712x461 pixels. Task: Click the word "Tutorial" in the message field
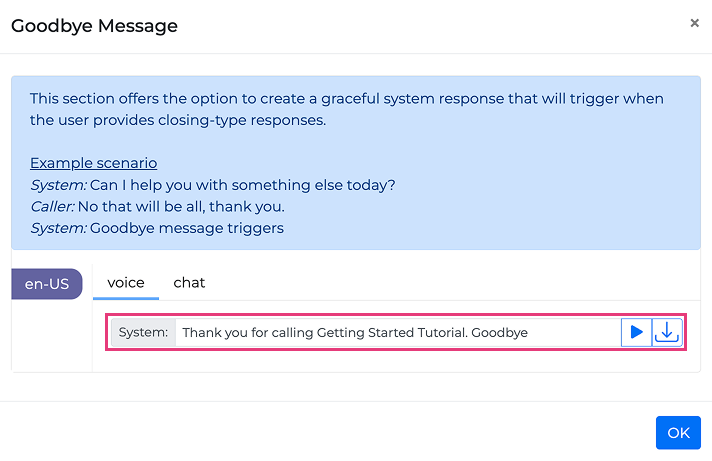[x=437, y=332]
